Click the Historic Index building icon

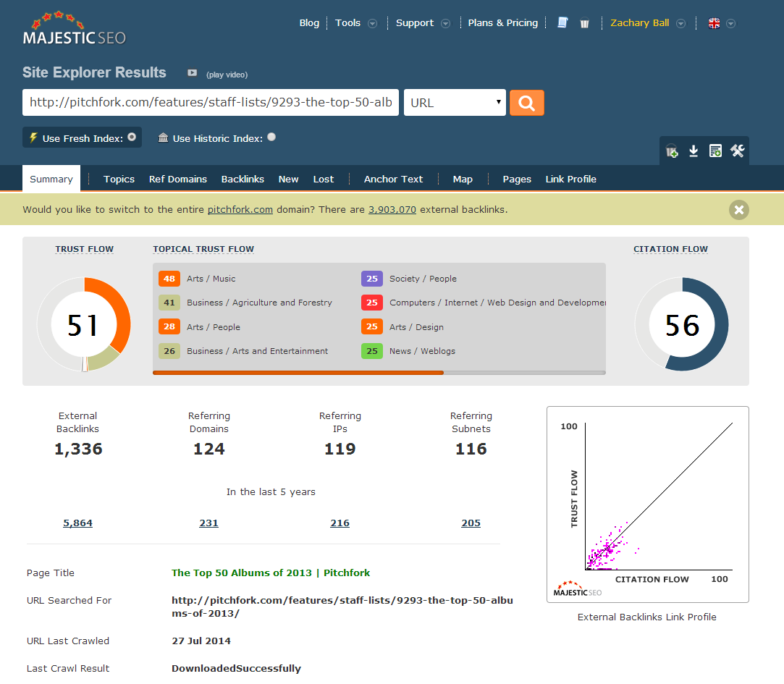pyautogui.click(x=163, y=138)
